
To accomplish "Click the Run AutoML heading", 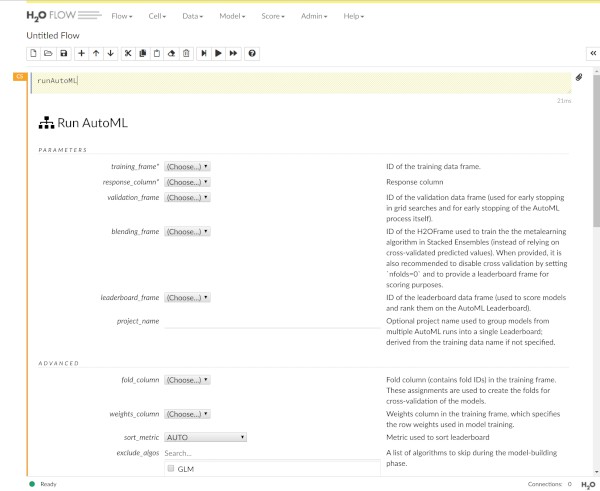I will 83,123.
